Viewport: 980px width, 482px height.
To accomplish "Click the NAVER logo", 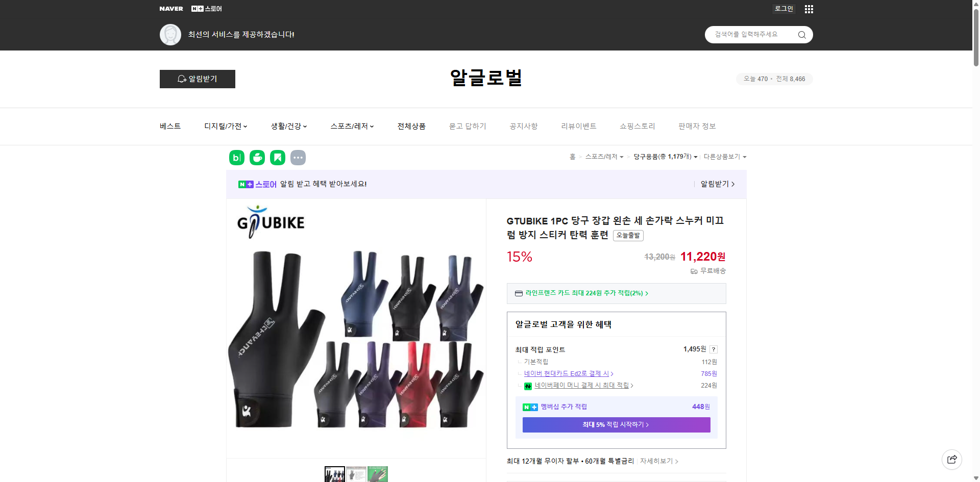I will [171, 9].
